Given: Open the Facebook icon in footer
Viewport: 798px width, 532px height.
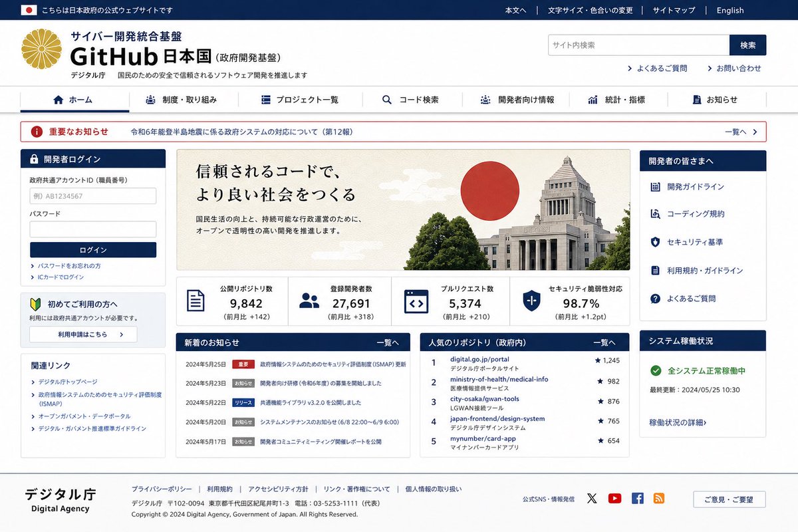Looking at the screenshot, I should pyautogui.click(x=638, y=498).
